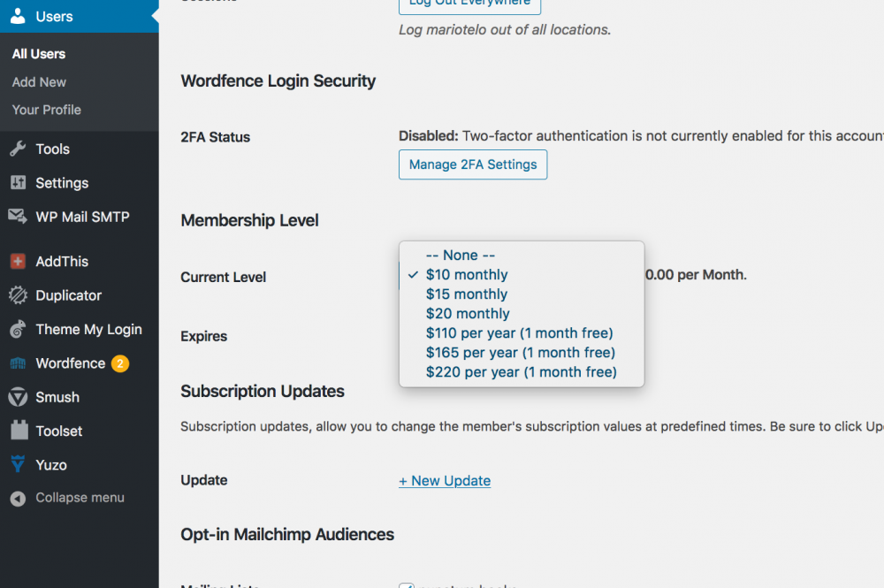Click the Manage 2FA Settings button
The height and width of the screenshot is (588, 884).
[473, 164]
